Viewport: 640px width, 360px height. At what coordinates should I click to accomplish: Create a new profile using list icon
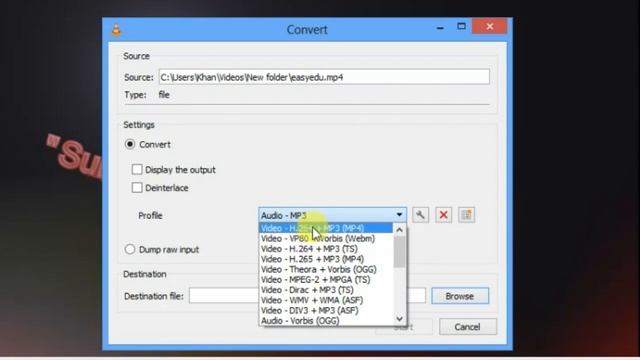[467, 215]
